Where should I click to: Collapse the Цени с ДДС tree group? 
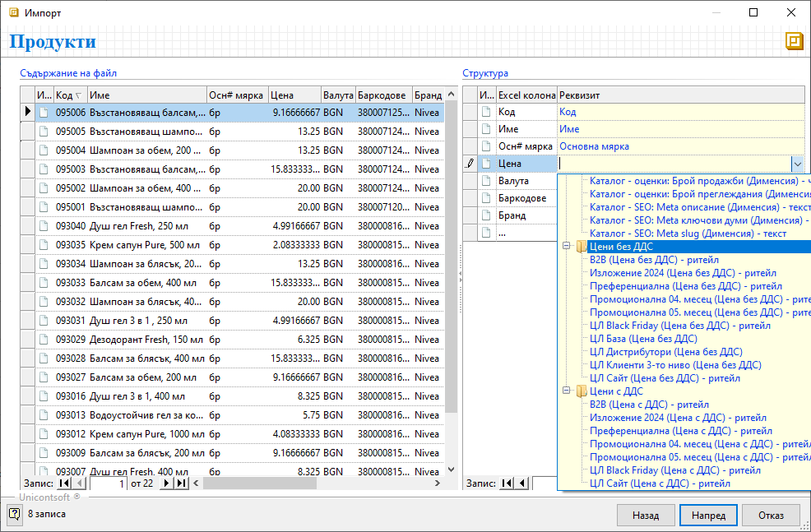pos(567,391)
